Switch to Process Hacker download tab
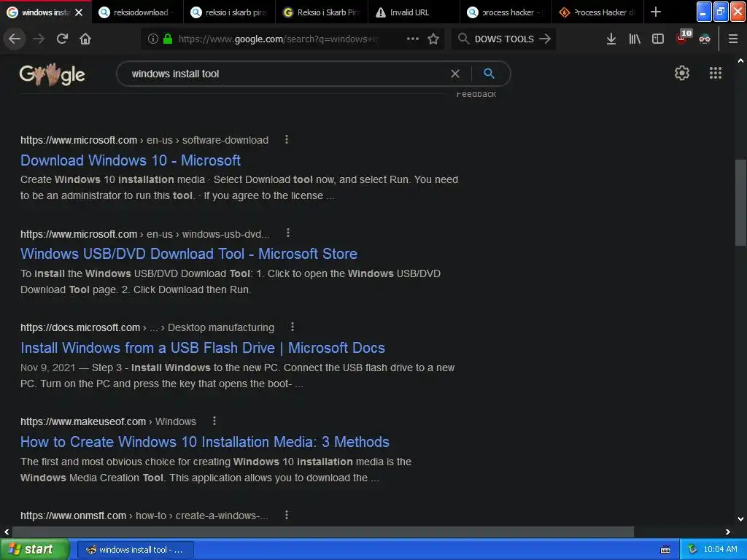The image size is (747, 560). click(x=598, y=12)
